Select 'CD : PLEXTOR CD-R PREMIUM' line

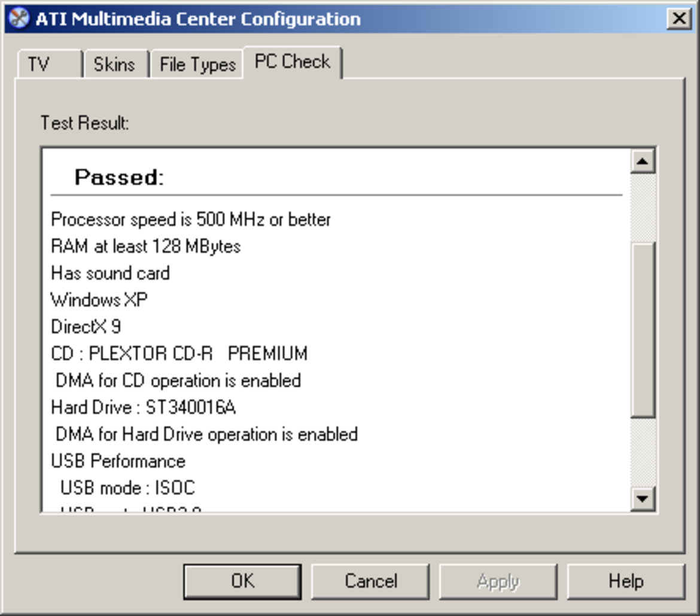tap(179, 353)
